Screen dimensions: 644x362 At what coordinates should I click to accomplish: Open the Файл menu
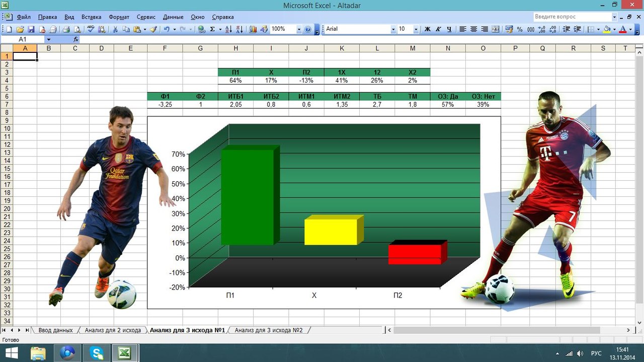[24, 17]
